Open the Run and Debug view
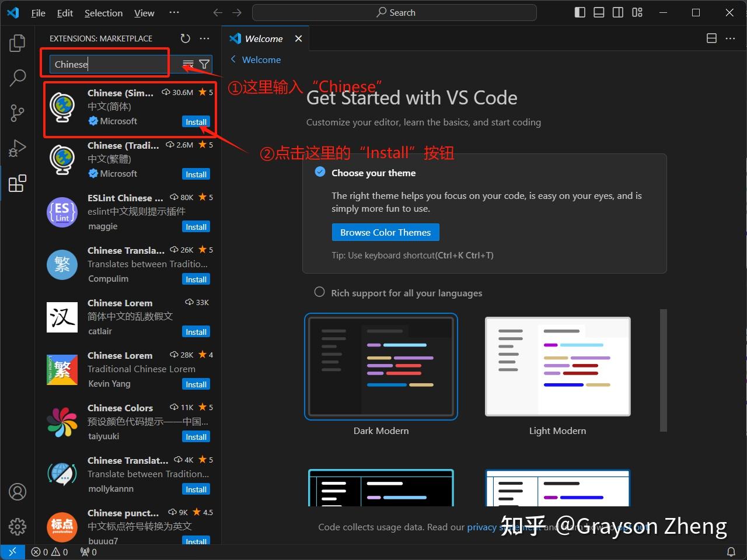This screenshot has width=747, height=560. [x=17, y=148]
